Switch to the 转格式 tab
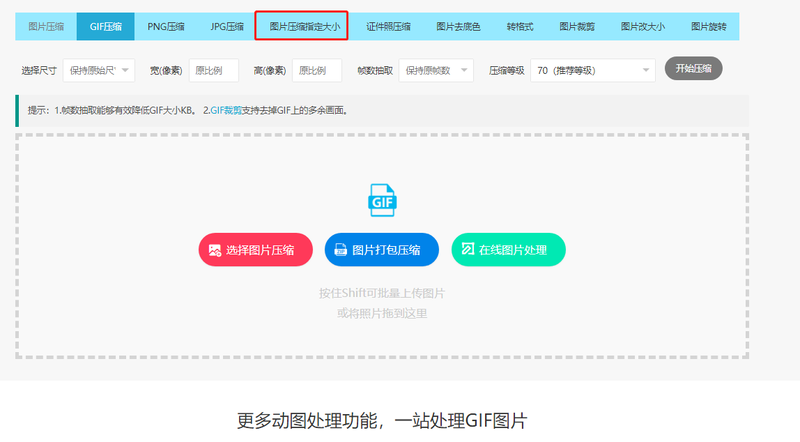This screenshot has width=800, height=442. tap(519, 27)
